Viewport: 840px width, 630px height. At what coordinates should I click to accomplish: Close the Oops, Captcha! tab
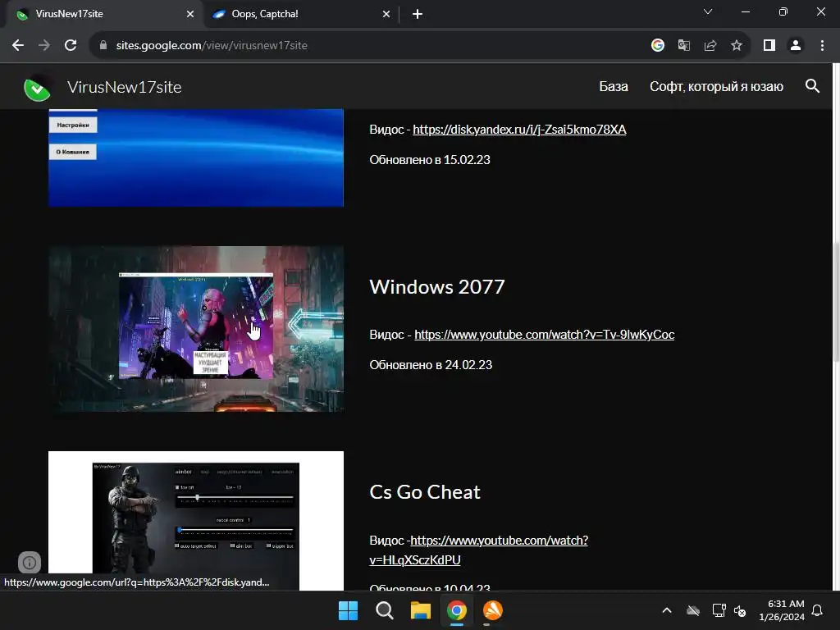click(386, 14)
